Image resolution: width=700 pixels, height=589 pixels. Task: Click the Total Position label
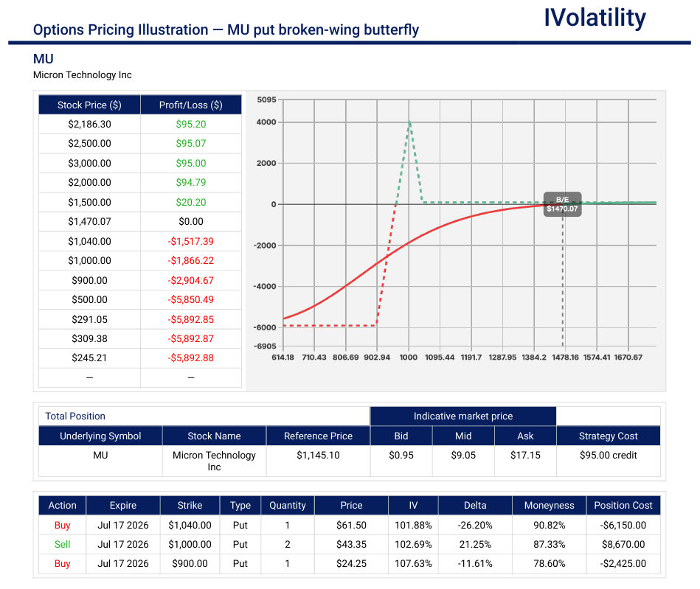tap(75, 417)
